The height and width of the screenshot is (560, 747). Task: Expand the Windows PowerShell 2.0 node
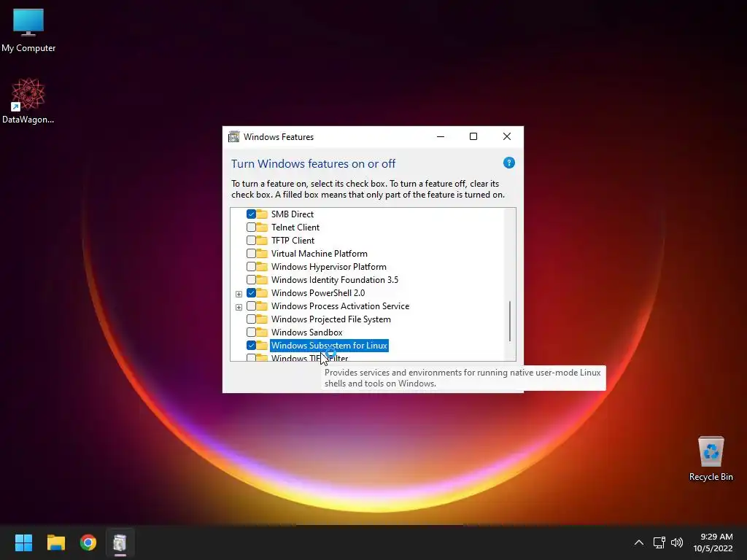tap(239, 294)
